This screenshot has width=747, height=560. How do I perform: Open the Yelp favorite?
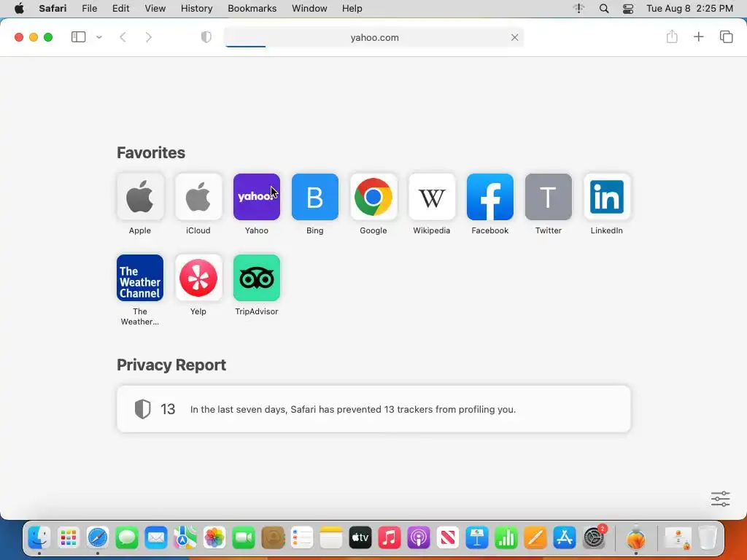coord(198,278)
